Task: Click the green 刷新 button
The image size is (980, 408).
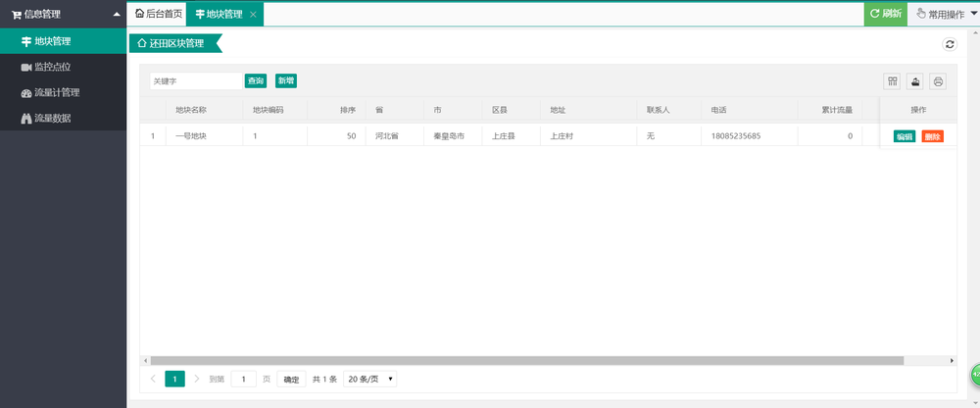Action: pyautogui.click(x=886, y=15)
